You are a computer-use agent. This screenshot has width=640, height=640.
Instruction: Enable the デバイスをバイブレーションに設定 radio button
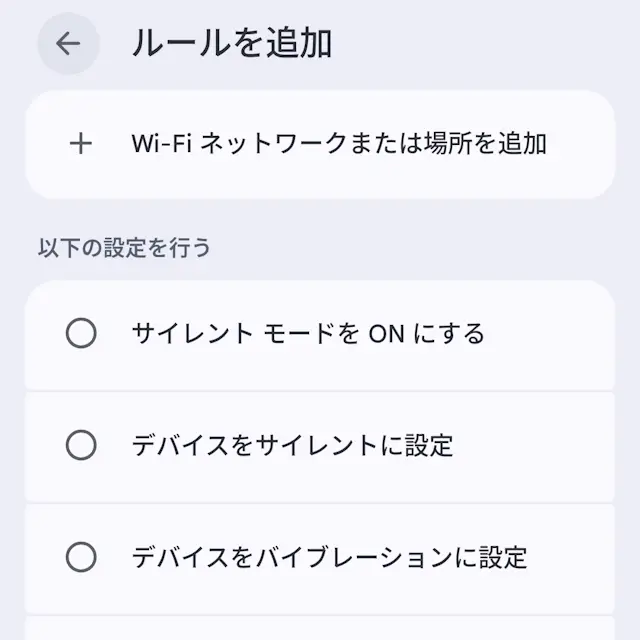(81, 557)
